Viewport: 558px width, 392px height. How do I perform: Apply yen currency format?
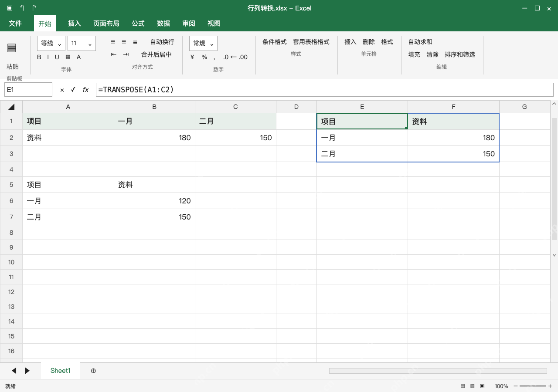[192, 57]
